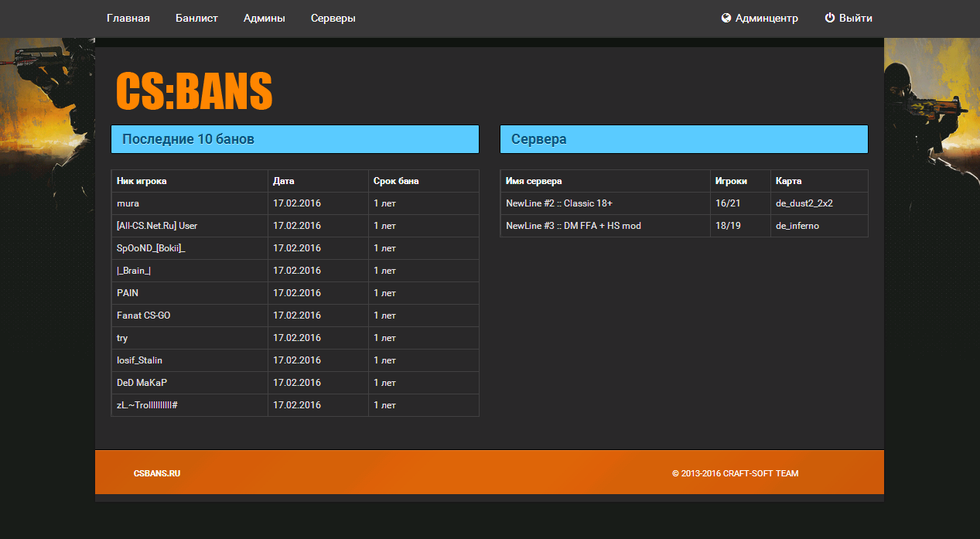Open the zL.~Trolllllllllll# ban entry
Screen dimensions: 980x539
tap(295, 405)
